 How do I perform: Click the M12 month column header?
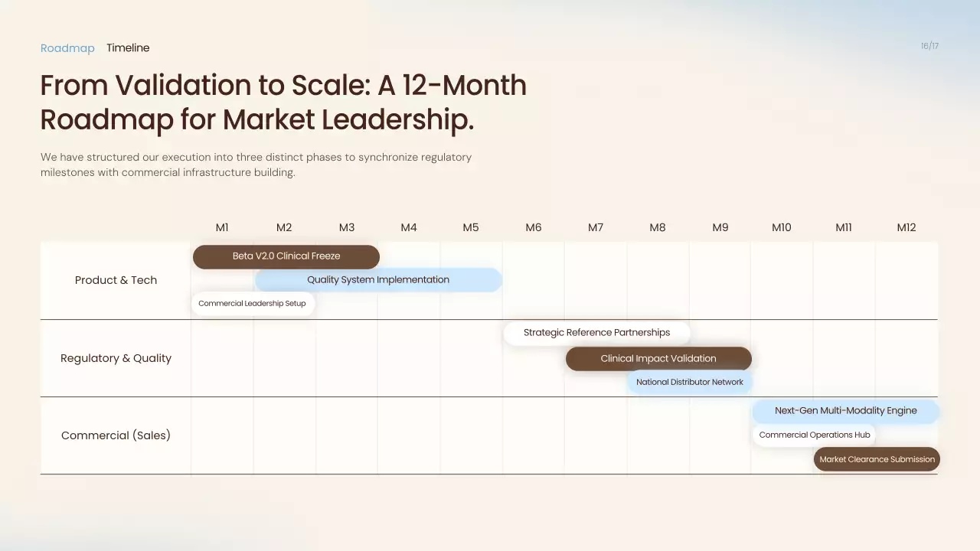click(x=906, y=227)
